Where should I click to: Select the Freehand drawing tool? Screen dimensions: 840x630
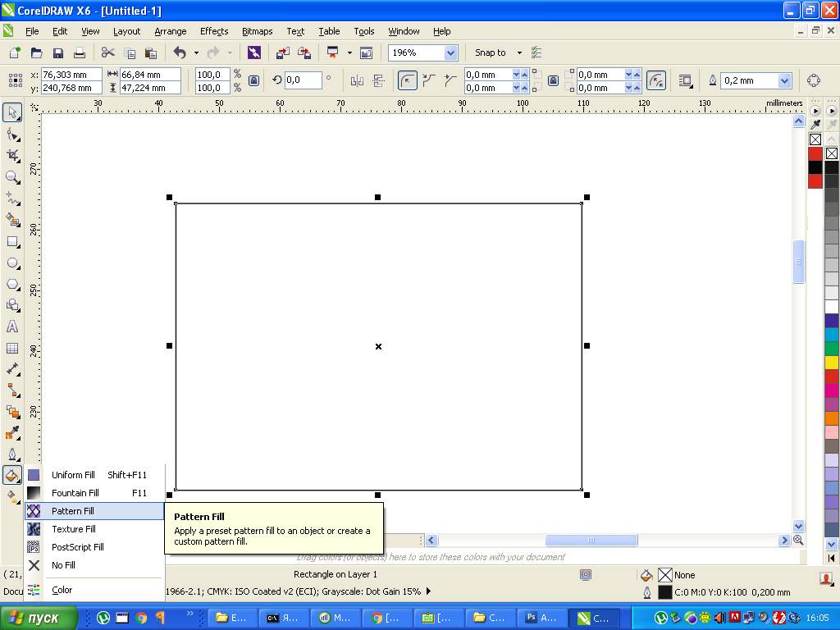coord(12,199)
